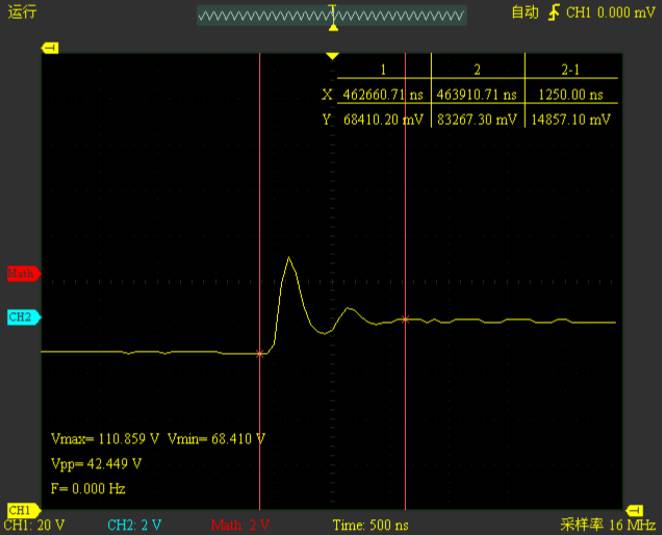
Task: Click the yellow marker at top-left of grid
Action: click(50, 48)
